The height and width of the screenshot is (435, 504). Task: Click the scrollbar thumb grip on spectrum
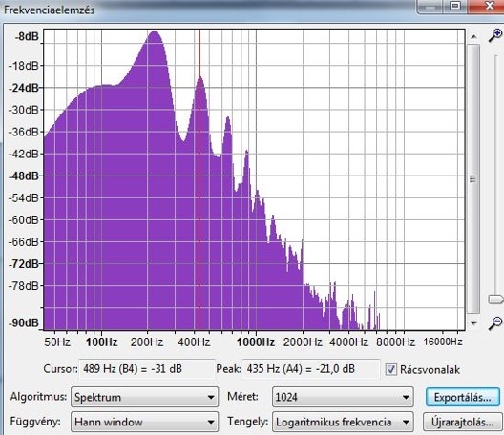[473, 178]
